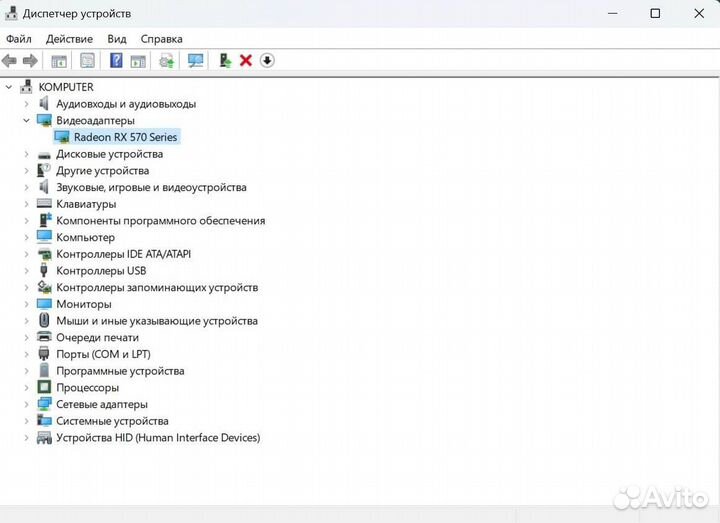Collapse the Видеоадаптеры category
The image size is (720, 523).
tap(27, 120)
